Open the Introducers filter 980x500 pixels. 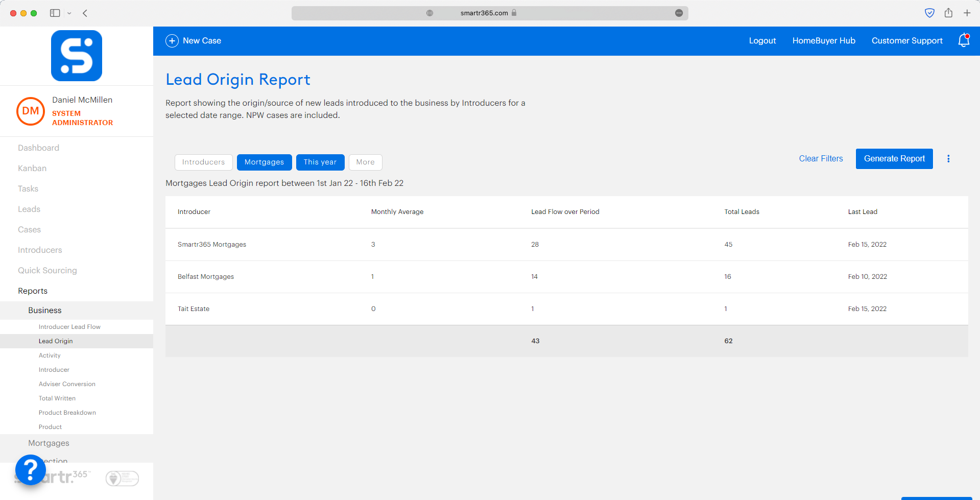[203, 162]
